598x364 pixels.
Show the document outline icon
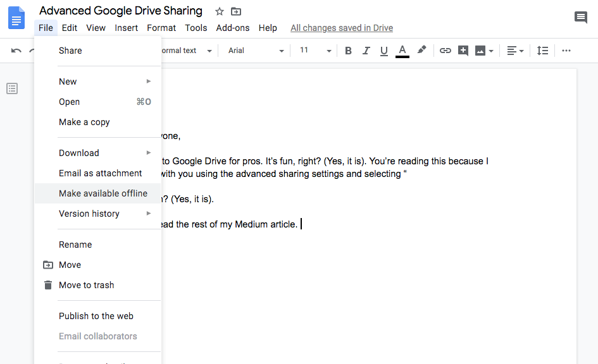pyautogui.click(x=12, y=88)
